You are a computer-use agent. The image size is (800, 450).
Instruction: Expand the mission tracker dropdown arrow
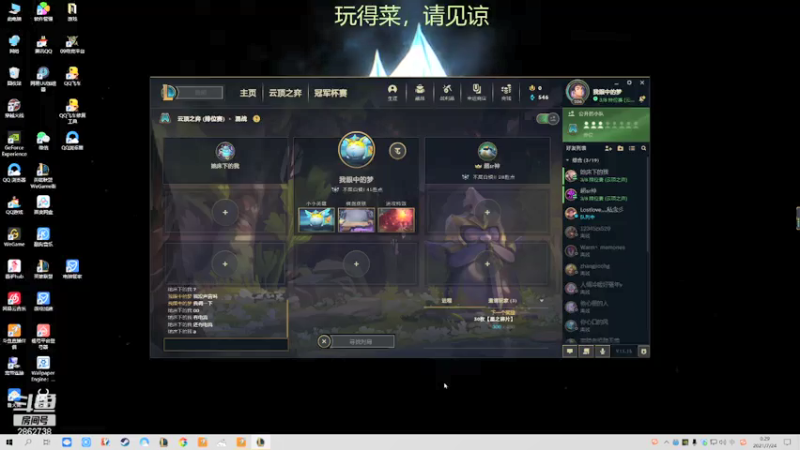541,301
